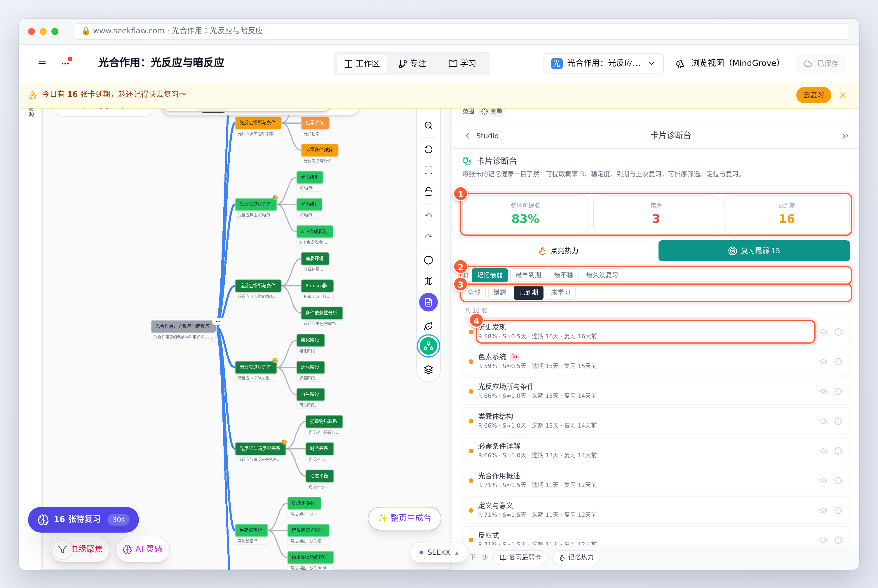
Task: Open the map view icon in toolbar
Action: 428,281
